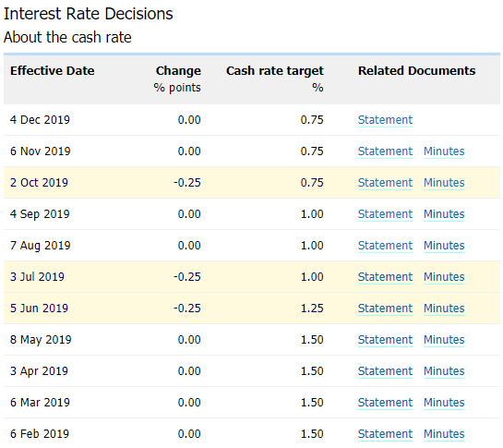Open the 7 Aug 2019 Minutes link

[x=444, y=246]
